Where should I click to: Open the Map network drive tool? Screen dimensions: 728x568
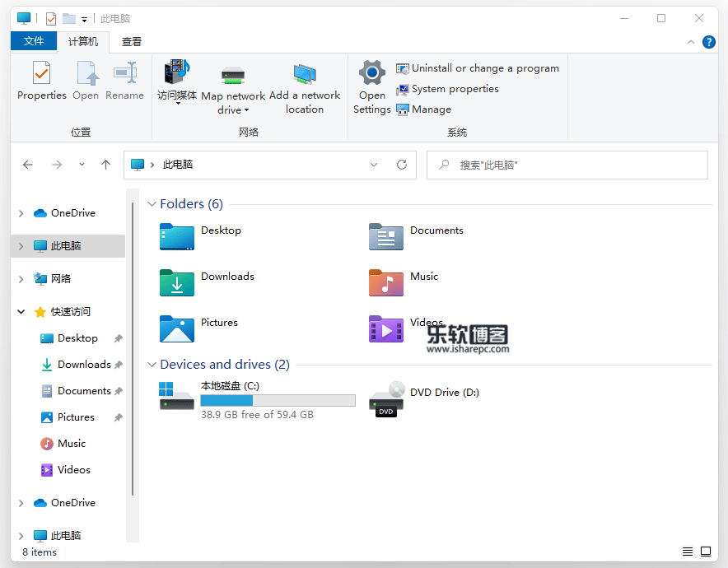[233, 77]
